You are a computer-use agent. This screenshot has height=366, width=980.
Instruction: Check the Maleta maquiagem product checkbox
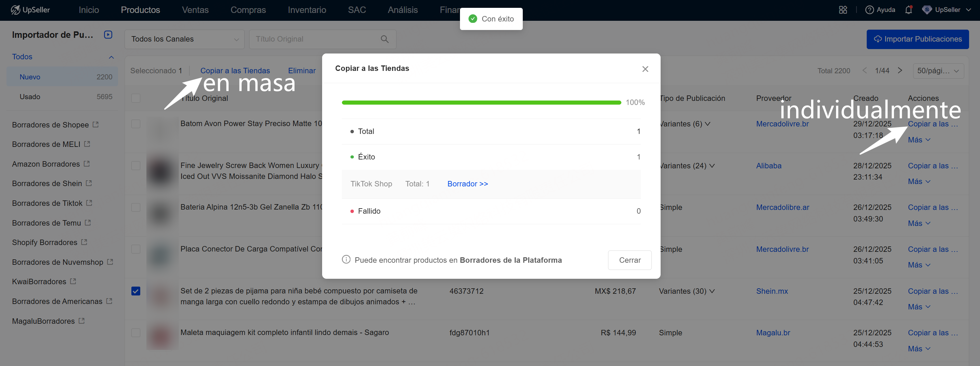[x=136, y=333]
